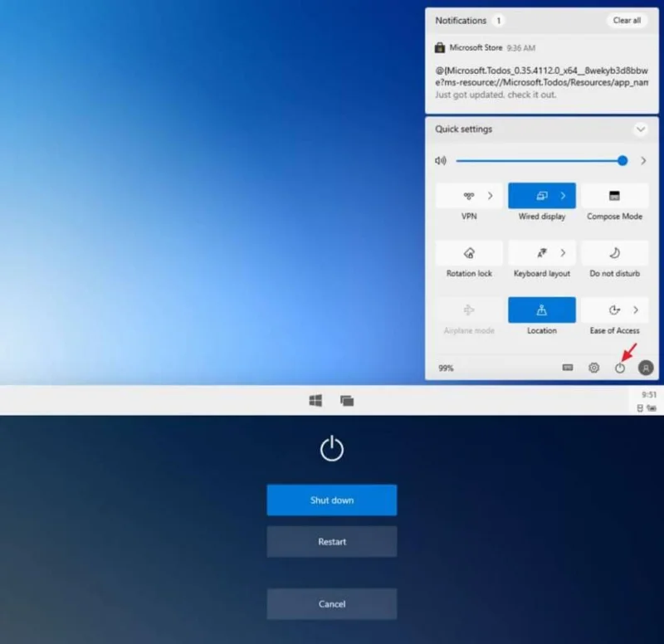Open audio output options next to volume slider
Viewport: 664px width, 644px height.
coord(643,160)
